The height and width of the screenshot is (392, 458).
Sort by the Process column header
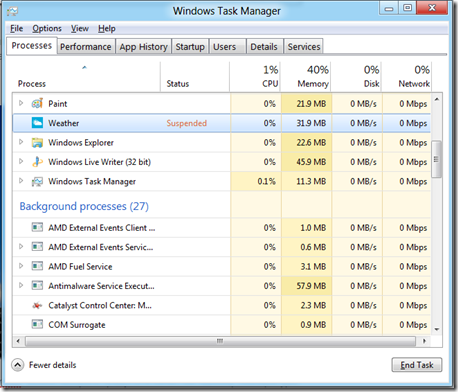tap(86, 77)
